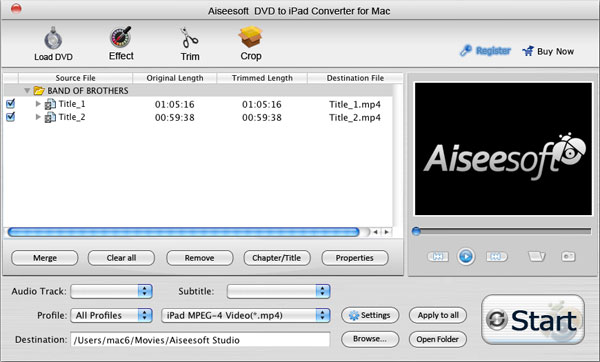Open the Subtitle dropdown

(x=279, y=291)
